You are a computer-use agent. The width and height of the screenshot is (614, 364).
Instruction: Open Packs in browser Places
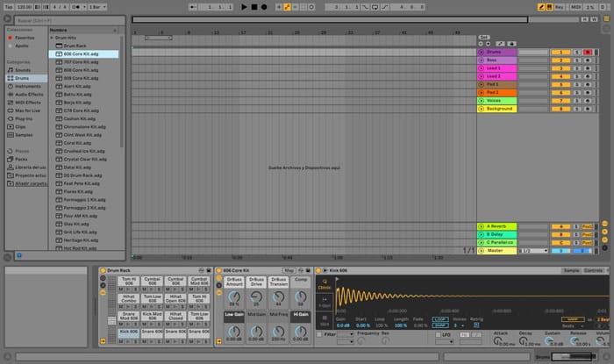pos(21,160)
